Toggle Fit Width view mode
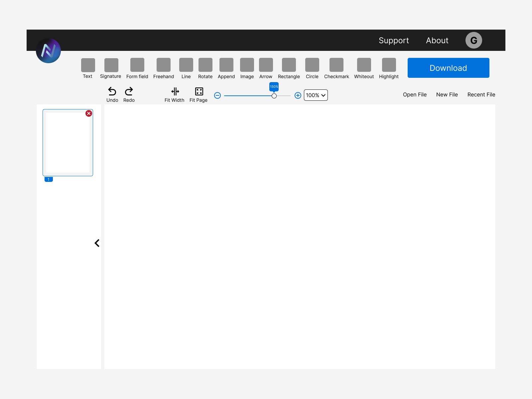This screenshot has height=399, width=532. (x=174, y=91)
